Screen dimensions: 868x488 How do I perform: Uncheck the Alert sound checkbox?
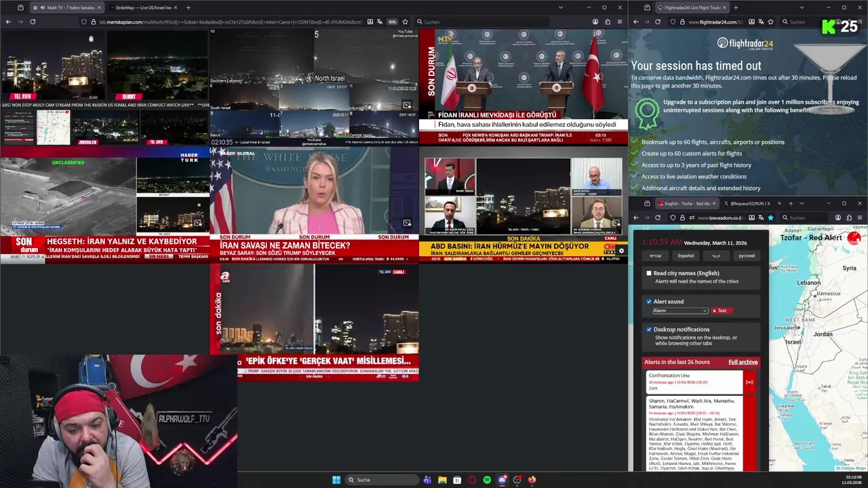pos(649,302)
